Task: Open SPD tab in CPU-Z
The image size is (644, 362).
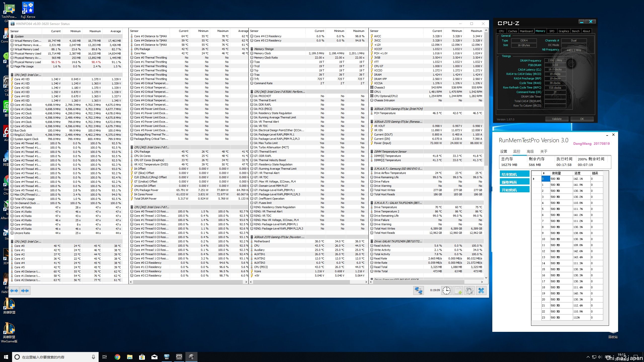Action: [552, 31]
